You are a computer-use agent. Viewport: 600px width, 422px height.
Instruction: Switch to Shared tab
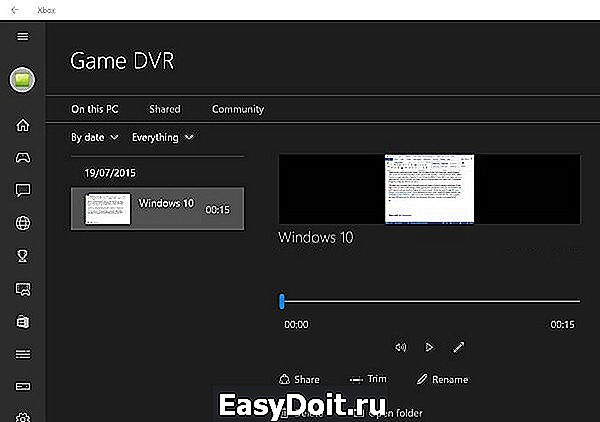pyautogui.click(x=165, y=109)
